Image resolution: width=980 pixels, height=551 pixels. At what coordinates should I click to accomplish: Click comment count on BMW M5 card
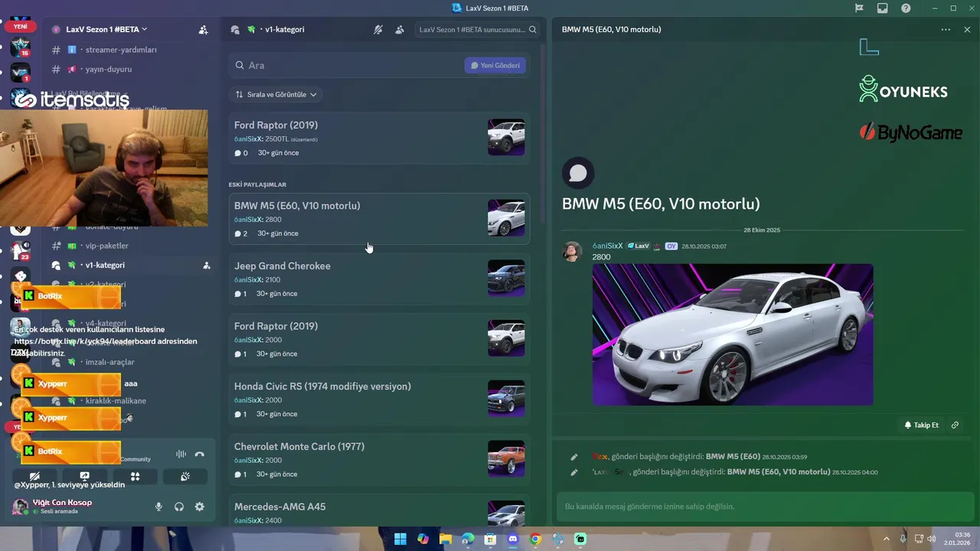tap(241, 233)
